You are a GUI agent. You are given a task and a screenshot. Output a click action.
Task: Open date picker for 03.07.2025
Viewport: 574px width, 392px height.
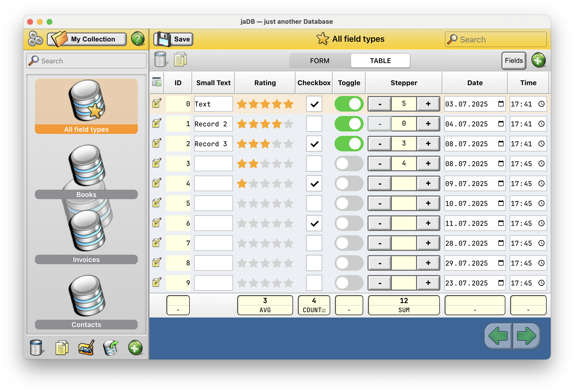pyautogui.click(x=501, y=104)
